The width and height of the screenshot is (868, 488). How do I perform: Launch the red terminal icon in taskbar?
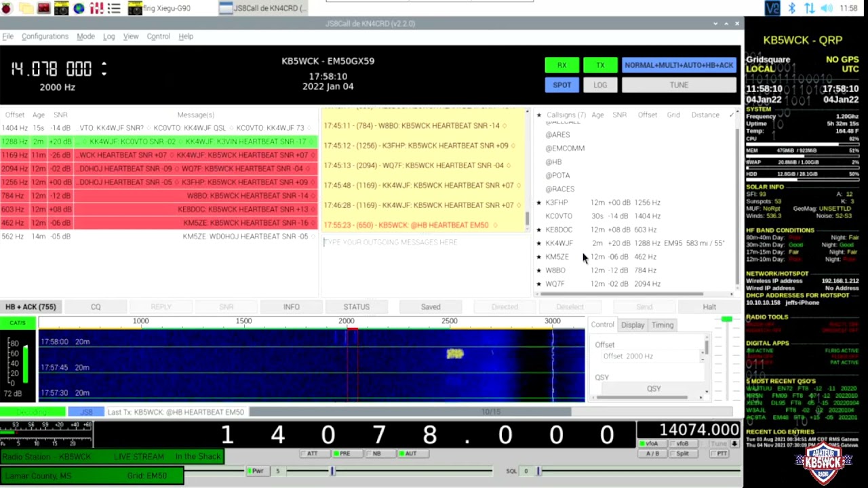(x=43, y=8)
